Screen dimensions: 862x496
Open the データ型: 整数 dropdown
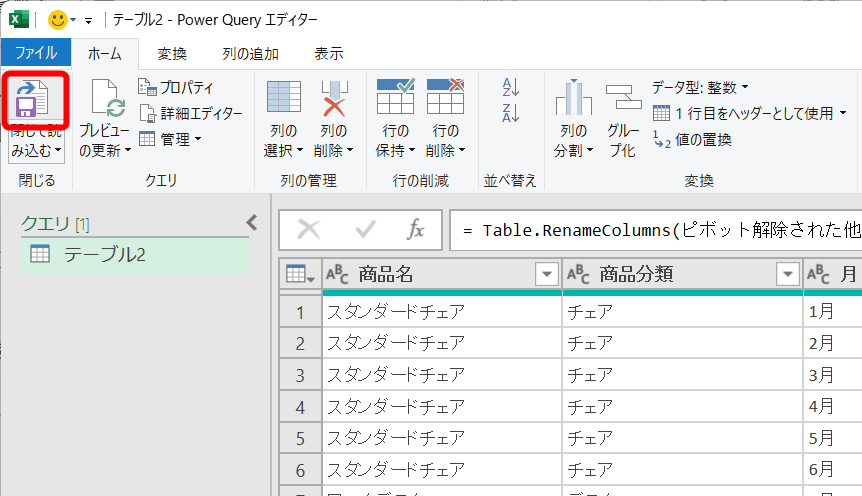point(700,87)
